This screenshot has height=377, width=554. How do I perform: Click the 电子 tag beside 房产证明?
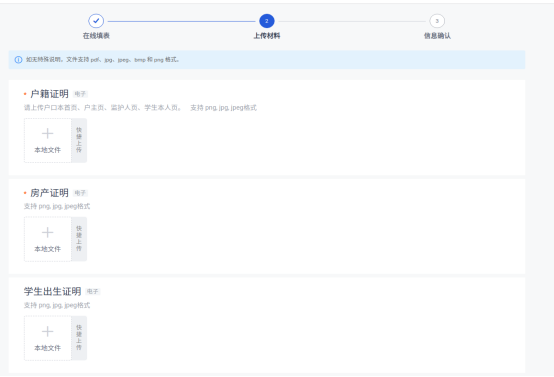pyautogui.click(x=80, y=193)
